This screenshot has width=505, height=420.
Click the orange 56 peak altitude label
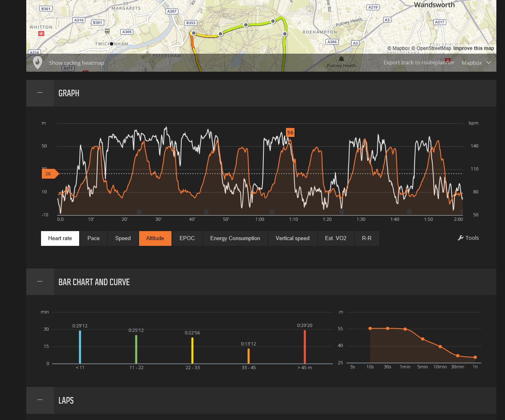point(290,132)
